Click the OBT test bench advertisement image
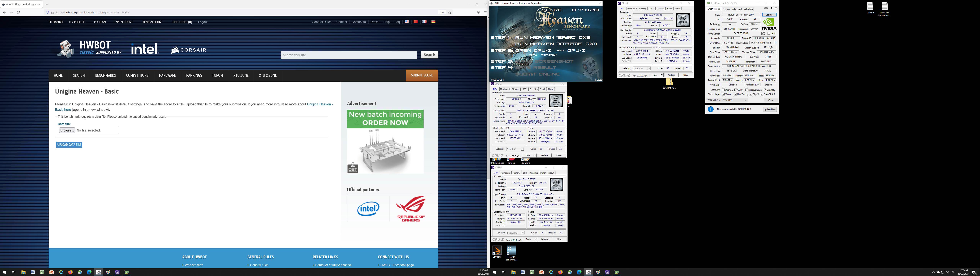Screen dimensions: 980x276 pyautogui.click(x=385, y=142)
